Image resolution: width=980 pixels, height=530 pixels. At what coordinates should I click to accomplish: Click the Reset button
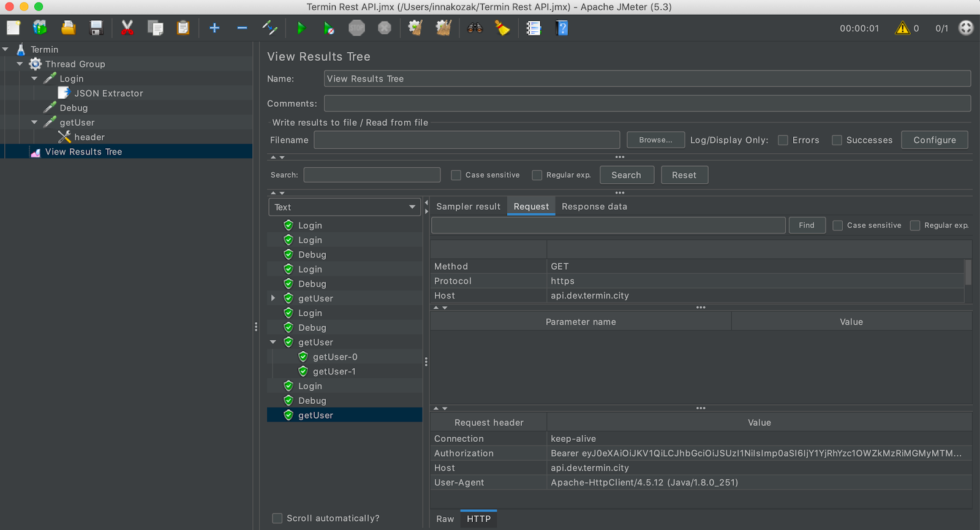(x=684, y=175)
